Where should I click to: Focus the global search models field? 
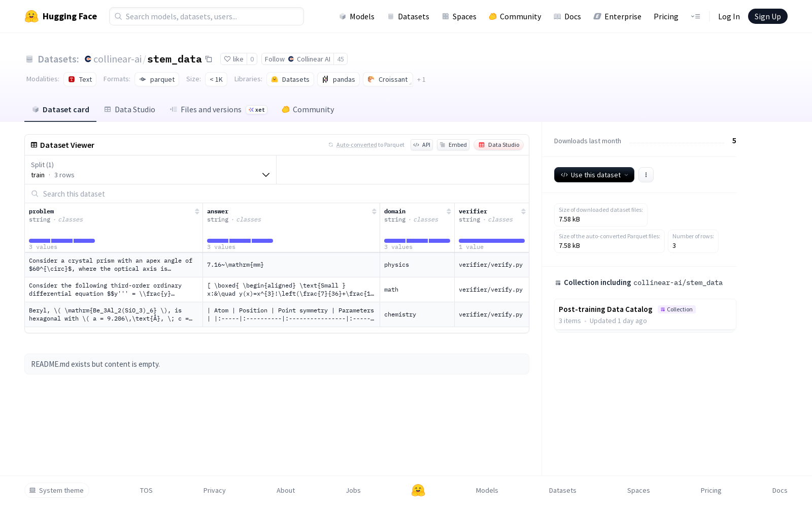pyautogui.click(x=207, y=16)
